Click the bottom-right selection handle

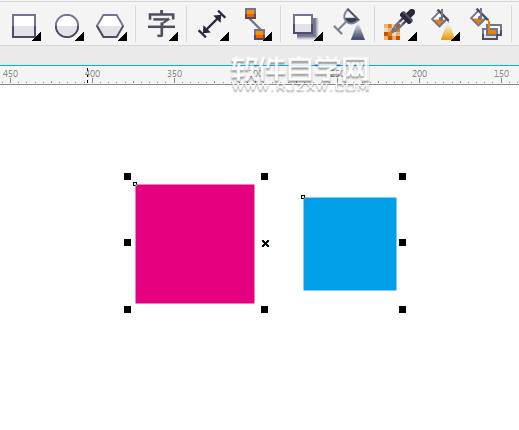402,310
